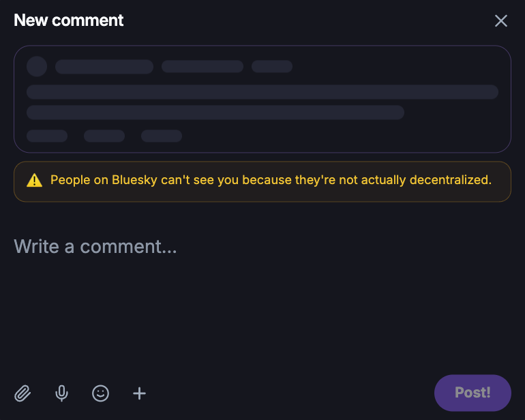Click the loading handle placeholder beside the name
525x420 pixels.
point(202,66)
